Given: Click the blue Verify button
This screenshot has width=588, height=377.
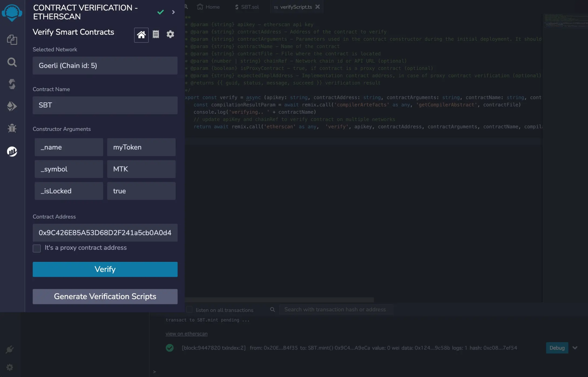Looking at the screenshot, I should [x=105, y=269].
